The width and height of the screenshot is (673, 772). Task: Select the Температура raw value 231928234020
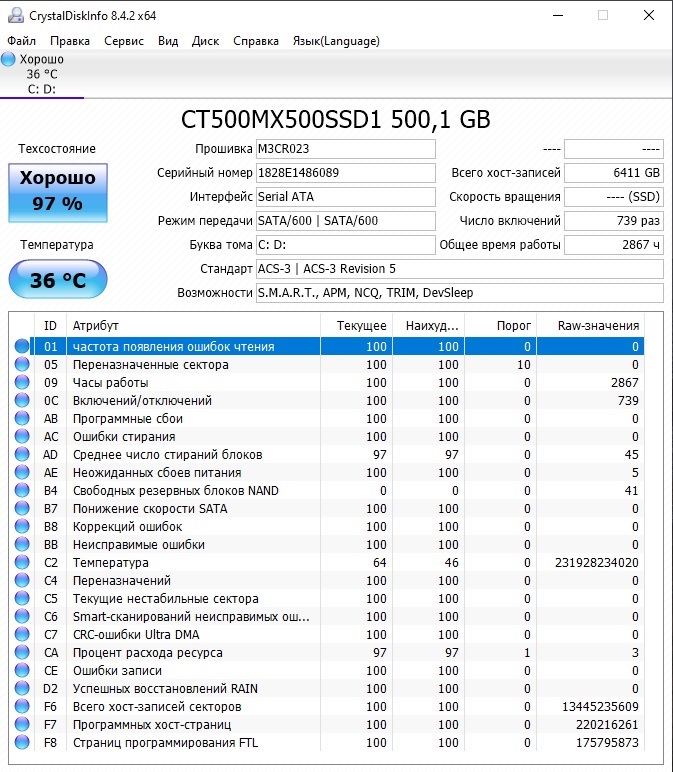[x=597, y=562]
